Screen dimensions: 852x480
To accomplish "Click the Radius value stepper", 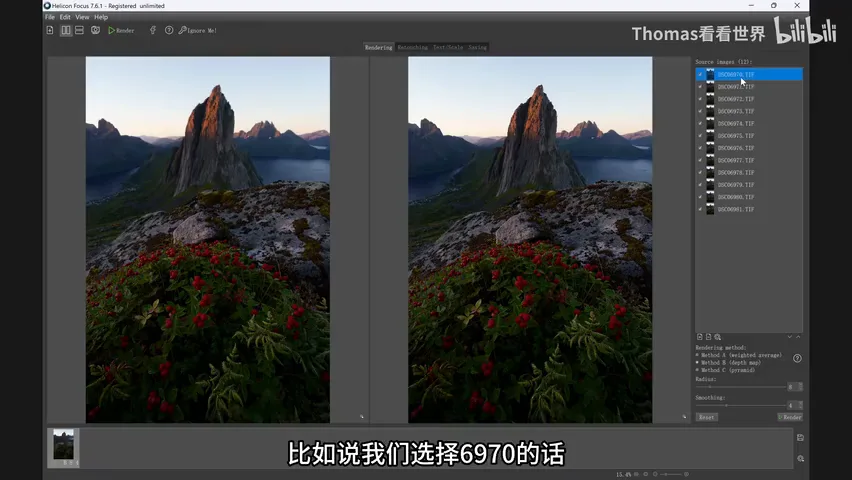I will 800,387.
